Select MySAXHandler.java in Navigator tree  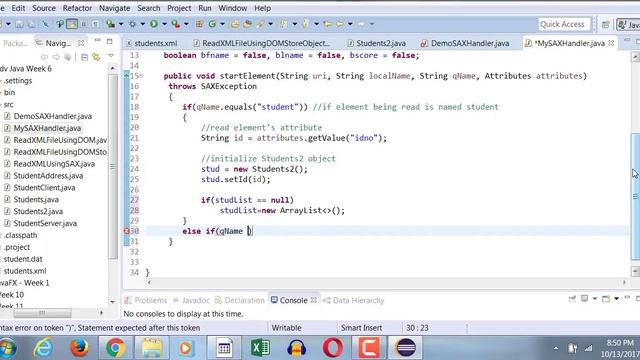pos(47,128)
